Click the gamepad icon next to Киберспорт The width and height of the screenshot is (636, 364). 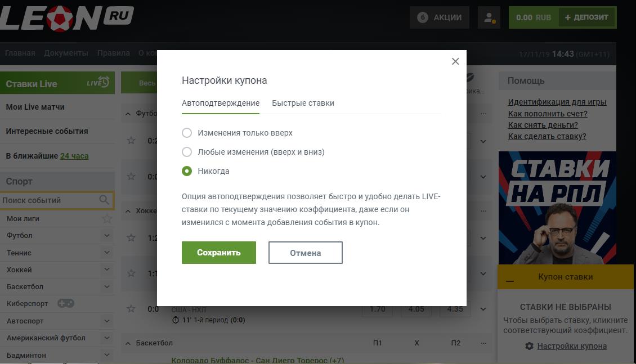[x=66, y=304]
